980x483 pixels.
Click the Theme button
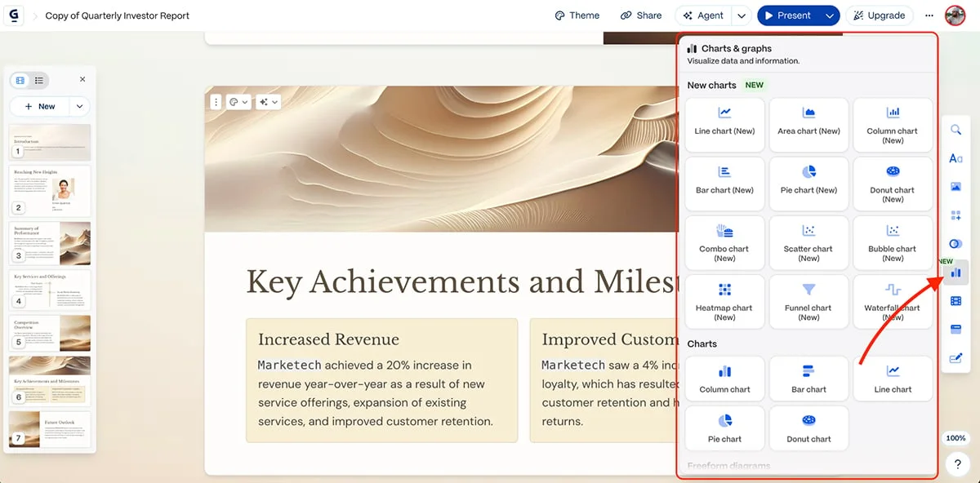(x=577, y=16)
